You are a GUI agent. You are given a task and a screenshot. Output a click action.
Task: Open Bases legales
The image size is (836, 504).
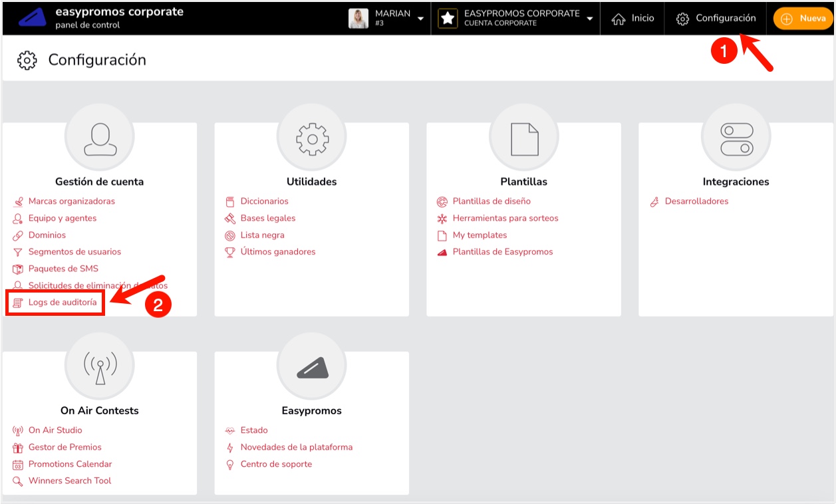click(x=268, y=218)
